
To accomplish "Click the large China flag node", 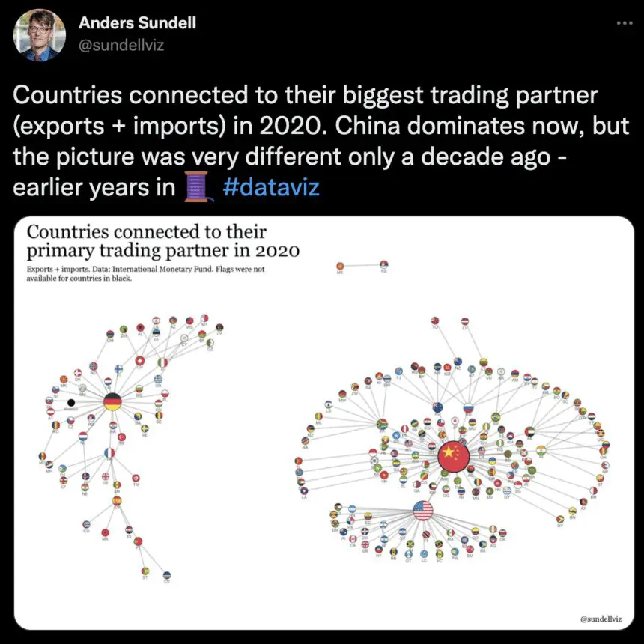I will pyautogui.click(x=453, y=456).
